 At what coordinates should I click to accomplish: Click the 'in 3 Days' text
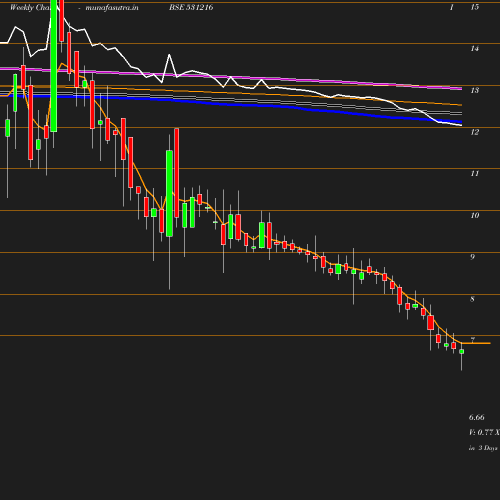(x=483, y=448)
